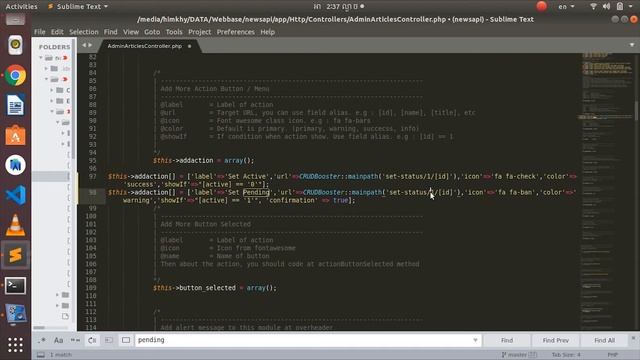Open the View menu
This screenshot has height=360, width=640.
(131, 32)
